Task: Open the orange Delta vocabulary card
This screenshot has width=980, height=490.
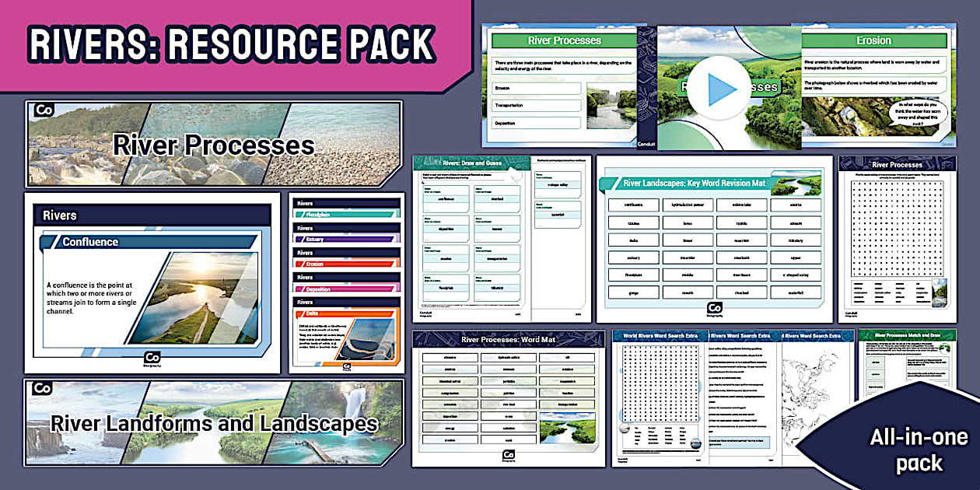Action: pyautogui.click(x=347, y=334)
